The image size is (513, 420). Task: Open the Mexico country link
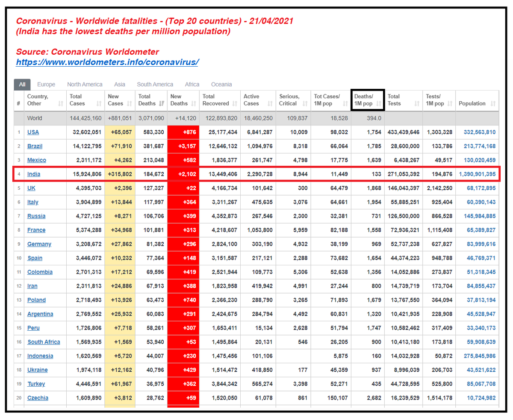pyautogui.click(x=36, y=160)
